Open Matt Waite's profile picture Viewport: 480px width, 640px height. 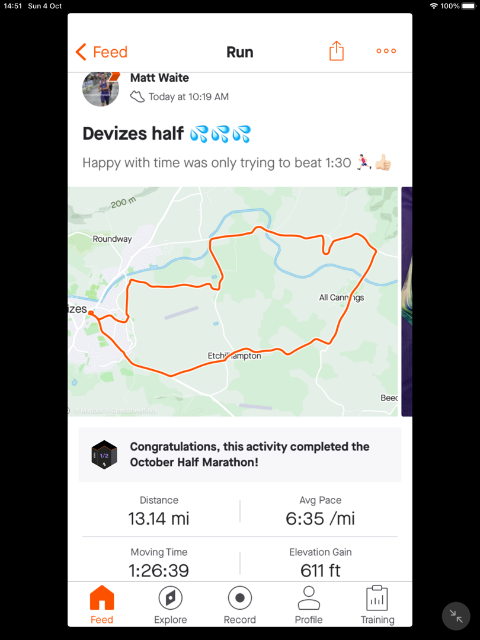pos(100,89)
